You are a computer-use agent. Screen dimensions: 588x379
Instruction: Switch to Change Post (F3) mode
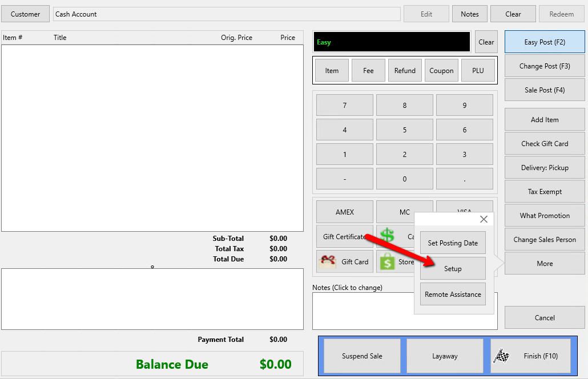tap(545, 66)
